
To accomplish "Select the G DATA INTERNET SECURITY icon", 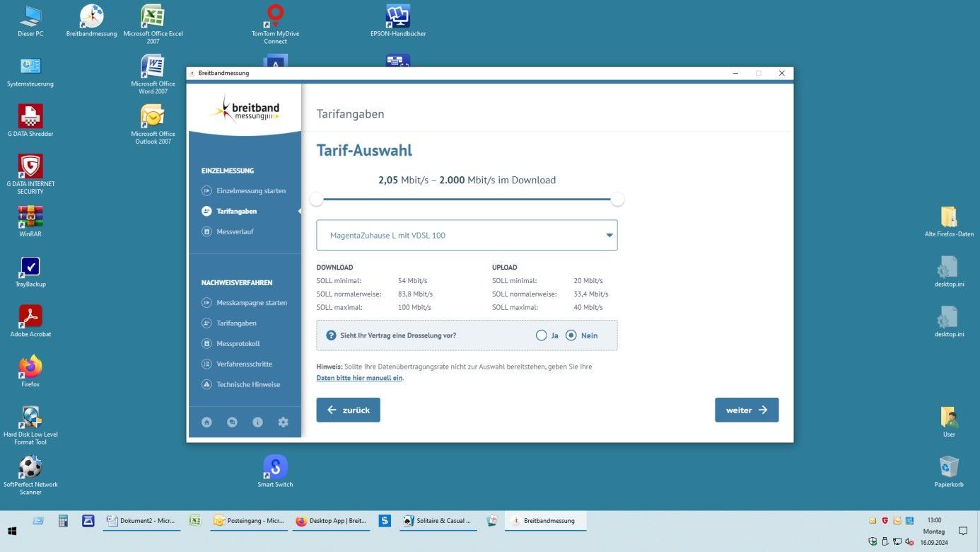I will (x=30, y=174).
